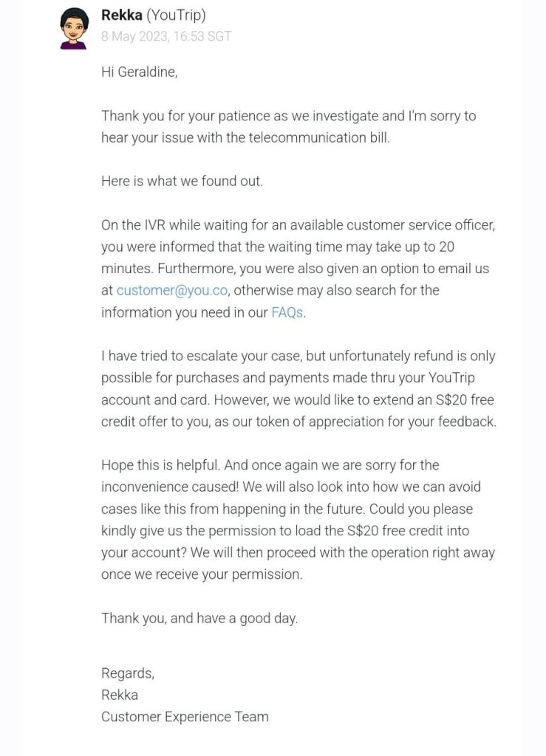Open the FAQs link
546x756 pixels.
(x=288, y=312)
